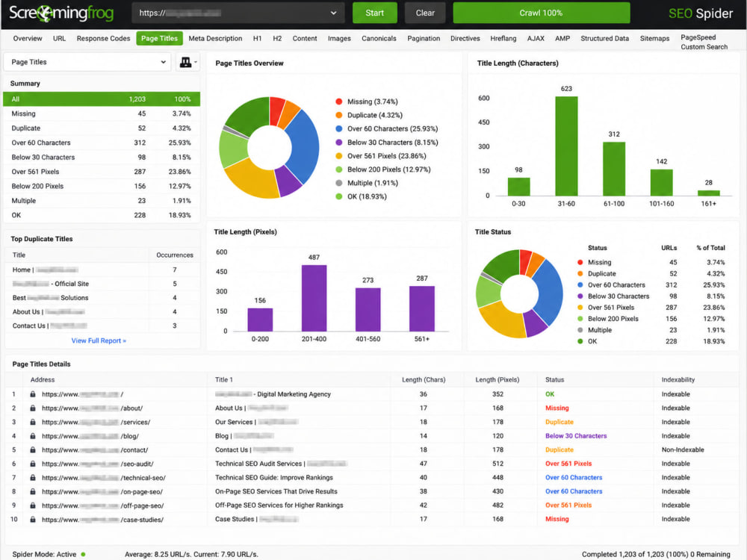Sort by the Length (Pixels) column header
This screenshot has width=747, height=560.
pyautogui.click(x=498, y=379)
